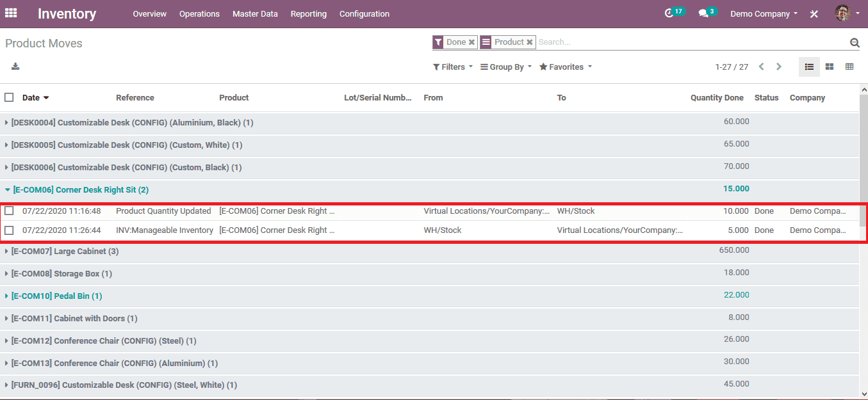The width and height of the screenshot is (868, 400).
Task: Go to next page arrow
Action: 779,67
